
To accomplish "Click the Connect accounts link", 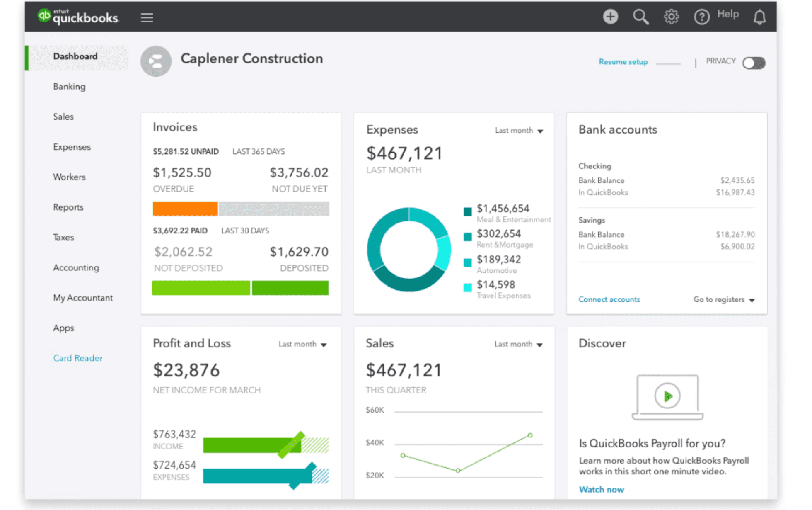I will tap(609, 299).
